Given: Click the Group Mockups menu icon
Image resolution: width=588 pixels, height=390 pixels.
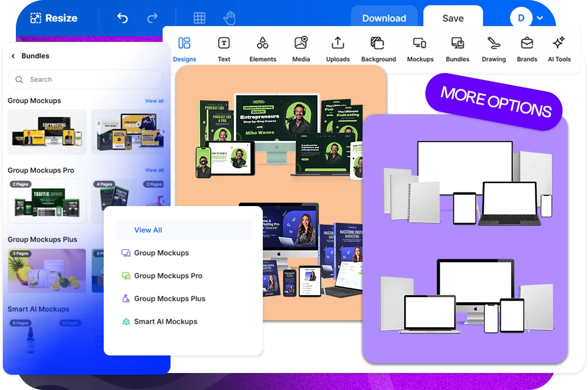Looking at the screenshot, I should point(126,253).
